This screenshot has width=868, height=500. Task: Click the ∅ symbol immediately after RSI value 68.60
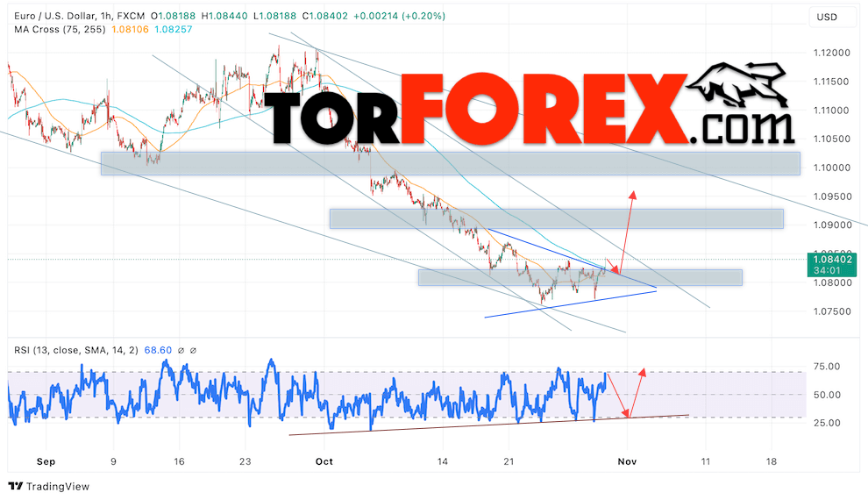click(181, 350)
